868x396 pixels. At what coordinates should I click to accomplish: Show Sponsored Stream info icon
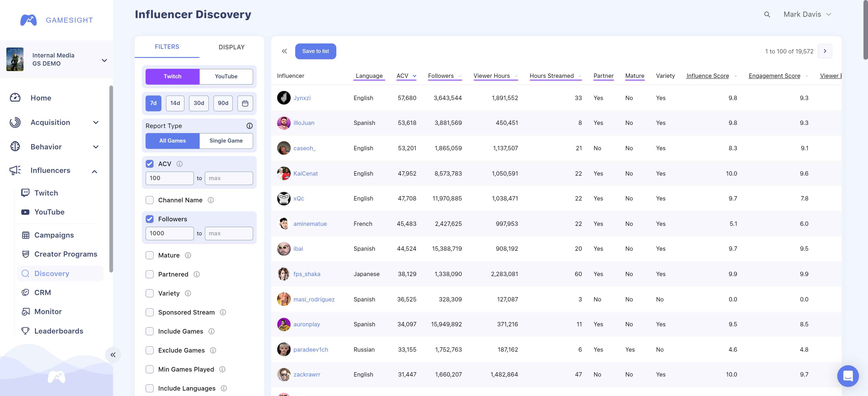pyautogui.click(x=223, y=312)
